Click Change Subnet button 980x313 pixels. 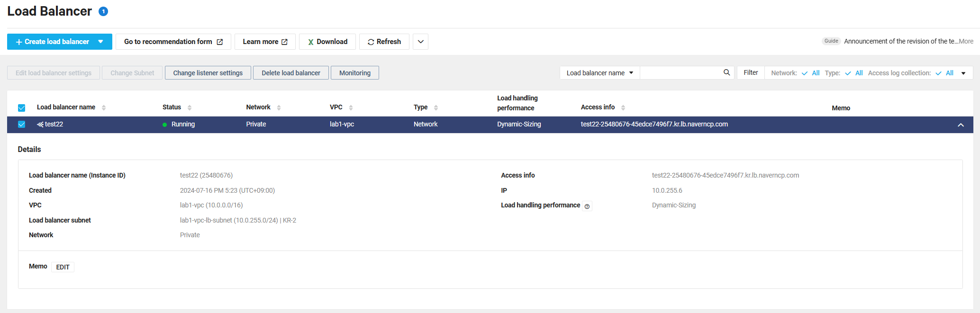click(x=132, y=73)
